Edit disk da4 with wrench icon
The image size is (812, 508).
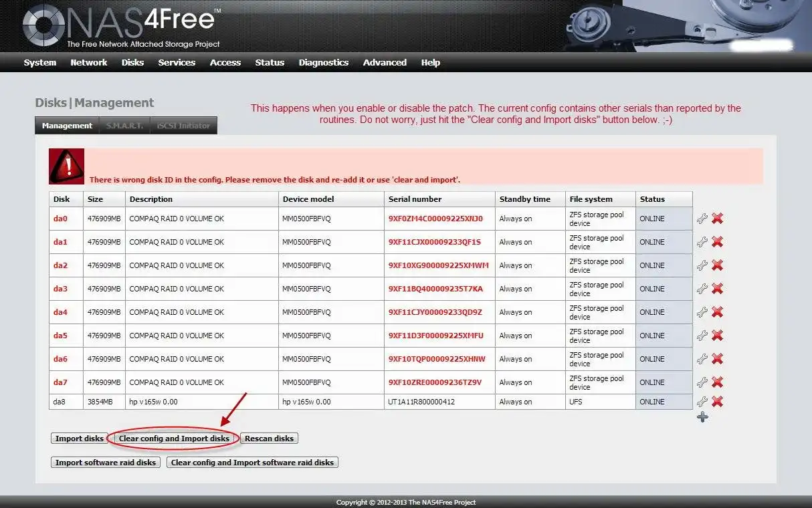click(702, 312)
